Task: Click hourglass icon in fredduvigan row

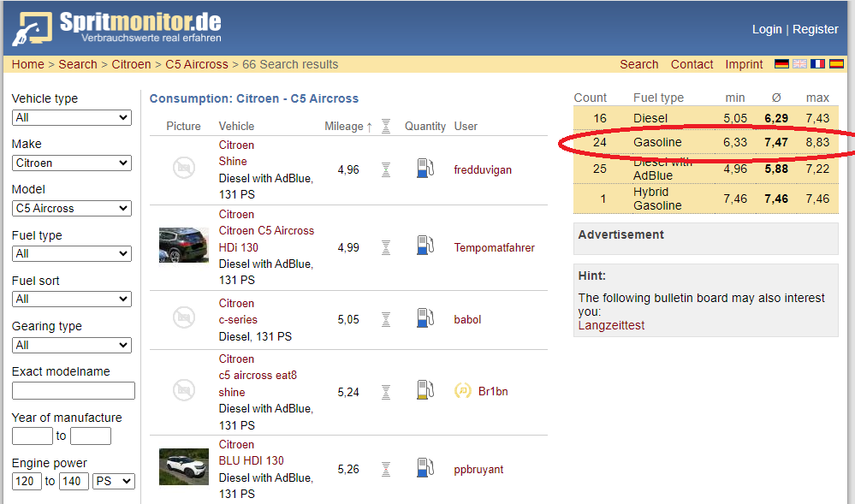Action: [x=385, y=169]
